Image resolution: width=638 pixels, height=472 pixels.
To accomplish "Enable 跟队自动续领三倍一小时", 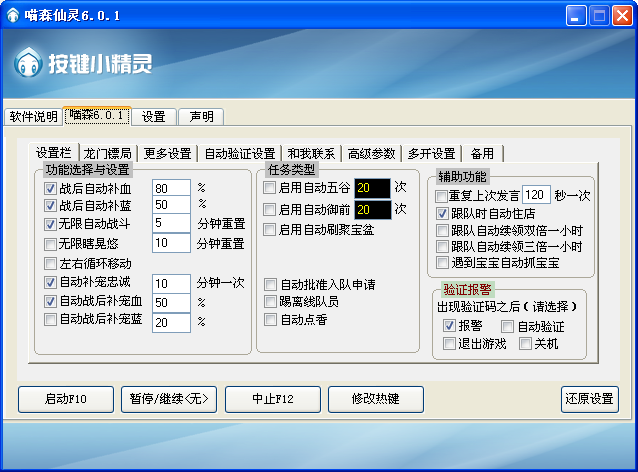I will pyautogui.click(x=442, y=247).
